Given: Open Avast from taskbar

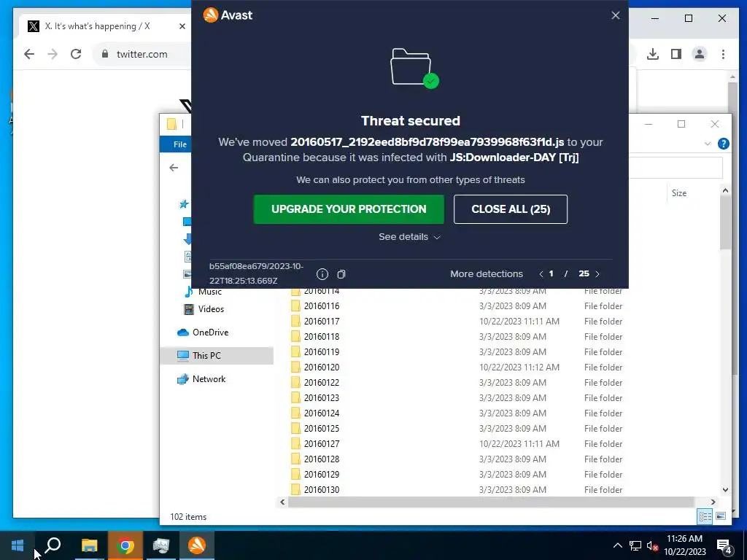Looking at the screenshot, I should click(x=197, y=545).
